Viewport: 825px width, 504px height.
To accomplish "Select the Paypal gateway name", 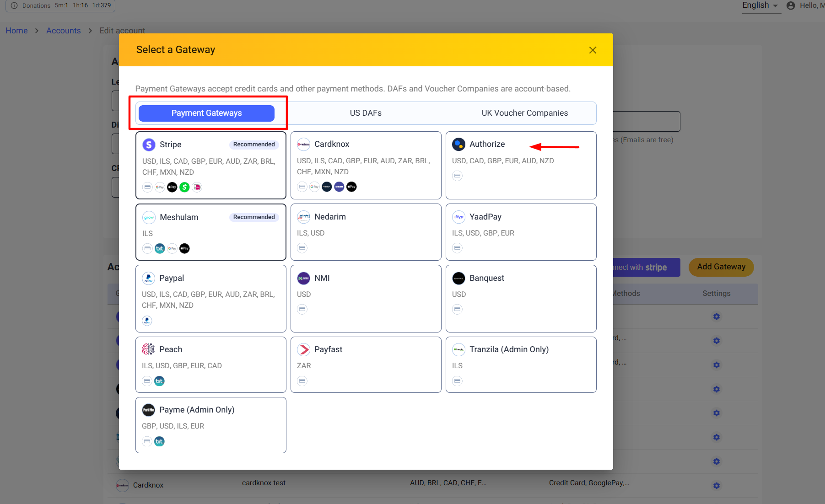I will pyautogui.click(x=172, y=278).
